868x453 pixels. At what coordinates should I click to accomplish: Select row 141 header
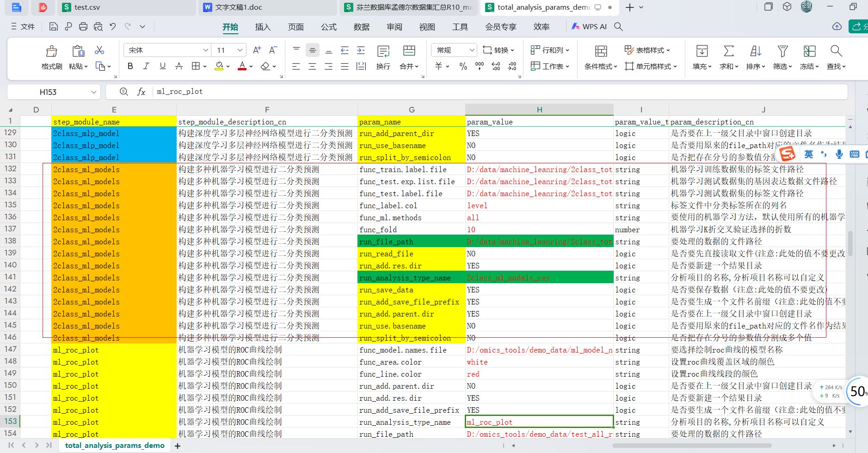10,277
